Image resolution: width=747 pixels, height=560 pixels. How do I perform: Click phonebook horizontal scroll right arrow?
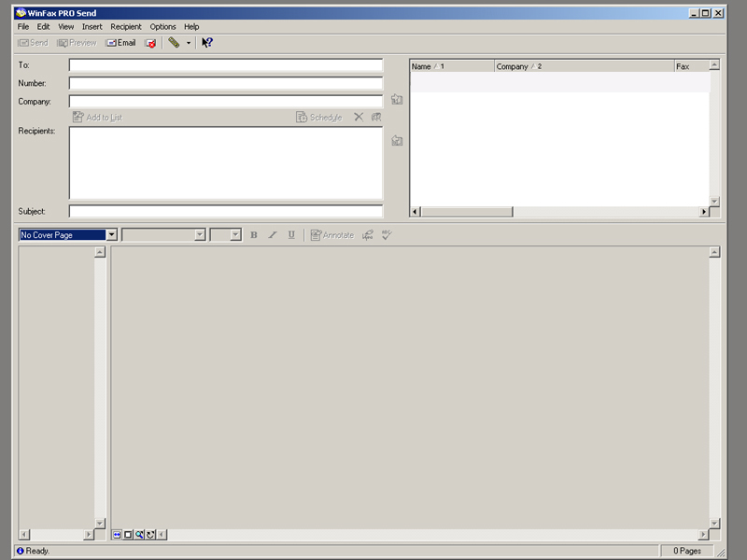coord(704,212)
